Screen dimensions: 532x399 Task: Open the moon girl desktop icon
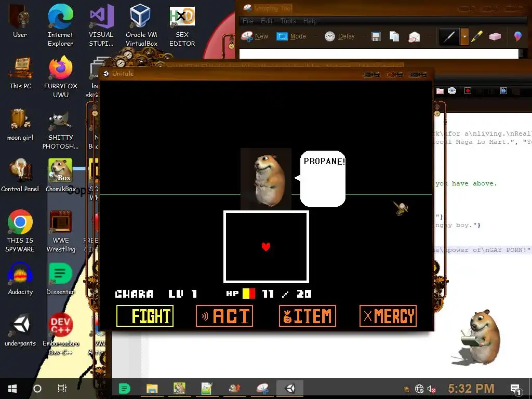click(20, 125)
